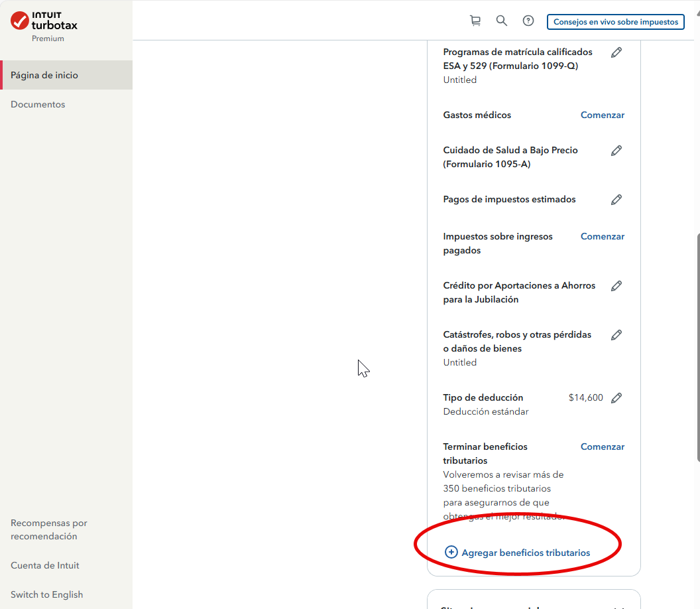
Task: Start Gastos médicos with Comenzar
Action: [x=602, y=115]
